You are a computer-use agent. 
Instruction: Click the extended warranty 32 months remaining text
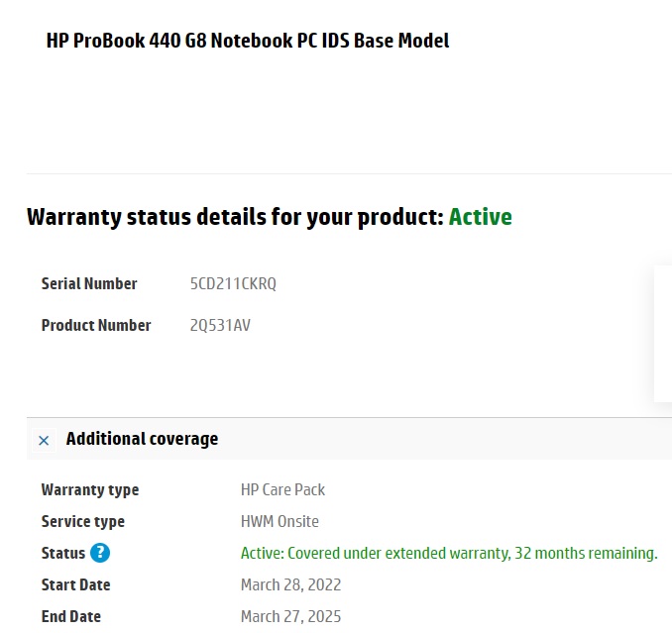point(449,553)
